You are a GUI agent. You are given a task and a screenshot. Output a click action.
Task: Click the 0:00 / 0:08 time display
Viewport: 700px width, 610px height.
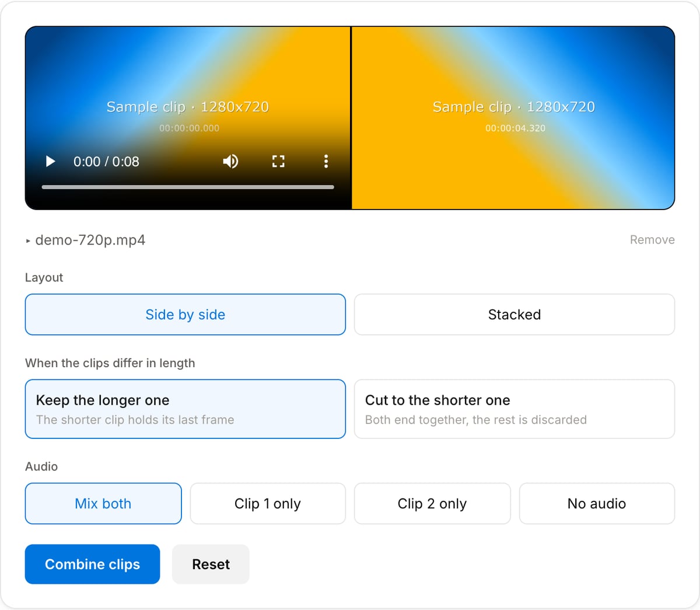106,162
